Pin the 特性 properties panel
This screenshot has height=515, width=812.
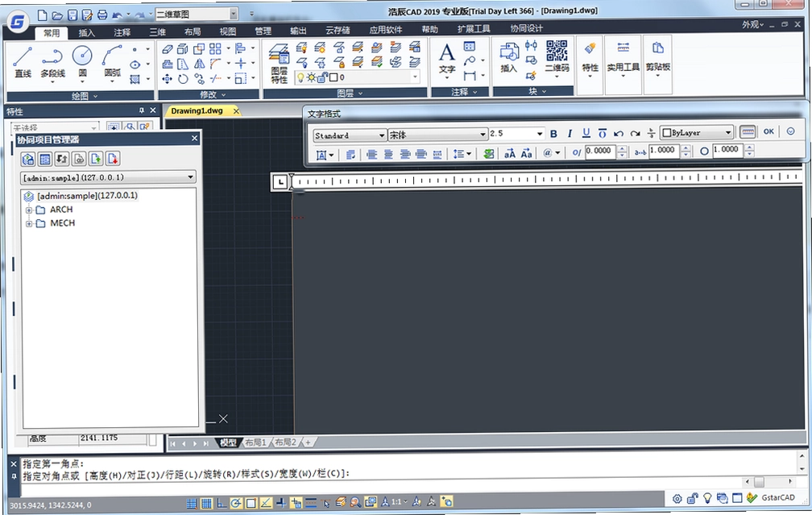pos(142,110)
